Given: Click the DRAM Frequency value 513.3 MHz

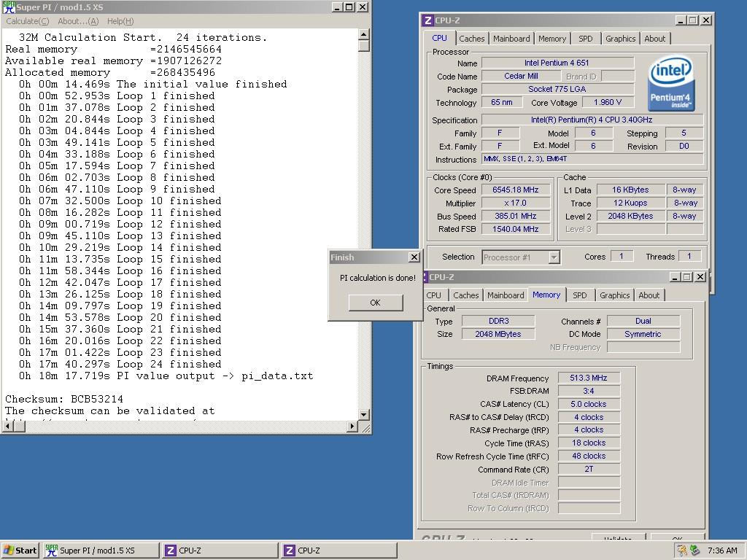Looking at the screenshot, I should (589, 378).
